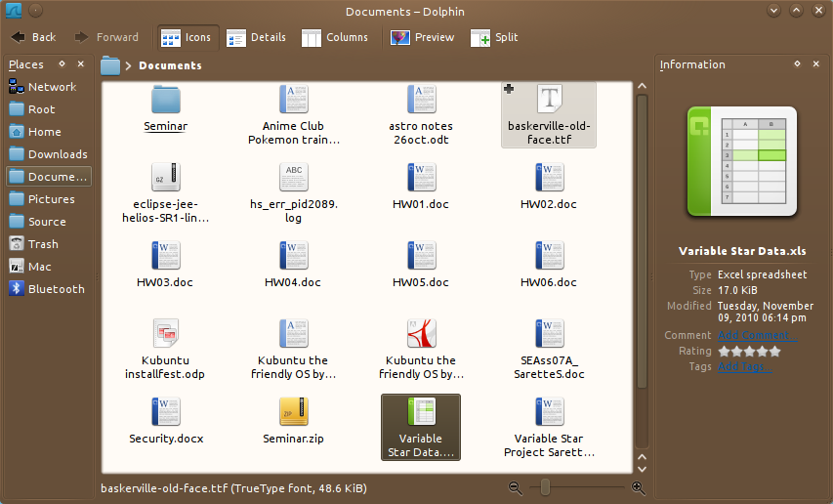The height and width of the screenshot is (504, 833).
Task: Select Documents entry in Places
Action: 49,177
